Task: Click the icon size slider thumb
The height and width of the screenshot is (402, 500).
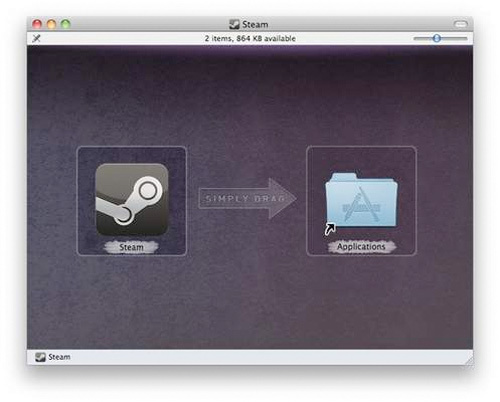Action: 437,38
